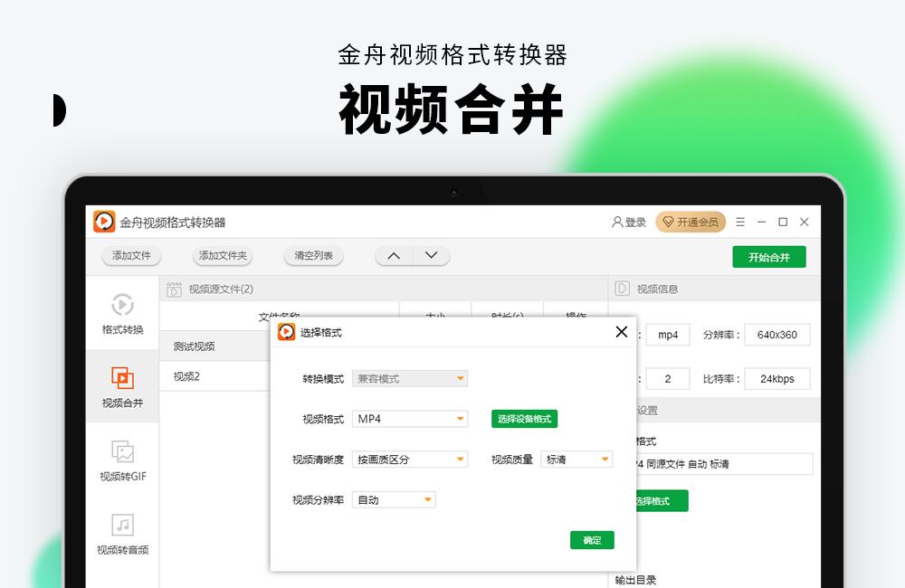
Task: Click the green 选择格式 button in settings
Action: (662, 501)
